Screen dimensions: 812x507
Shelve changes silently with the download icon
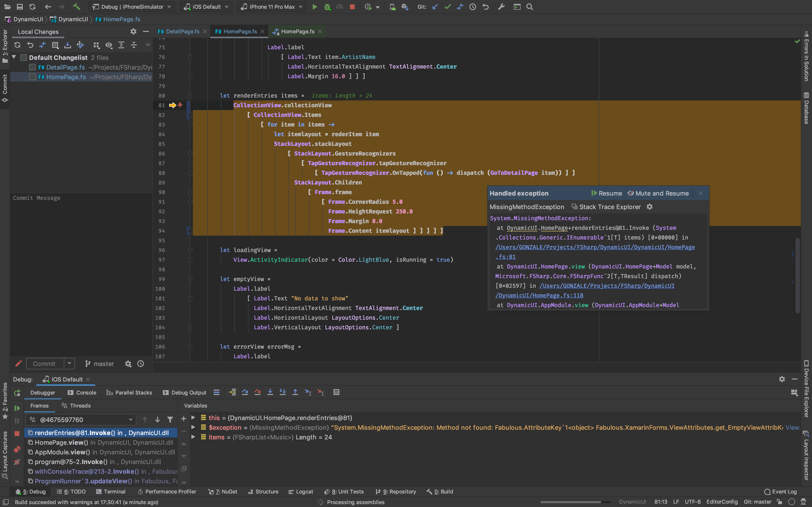coord(68,45)
